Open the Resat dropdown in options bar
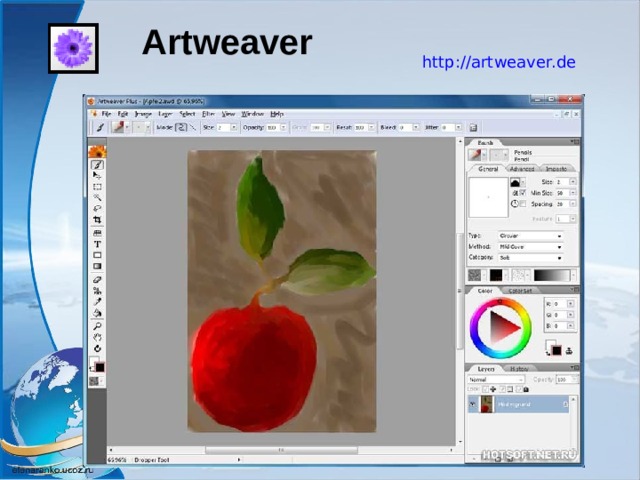This screenshot has width=640, height=480. coord(371,128)
